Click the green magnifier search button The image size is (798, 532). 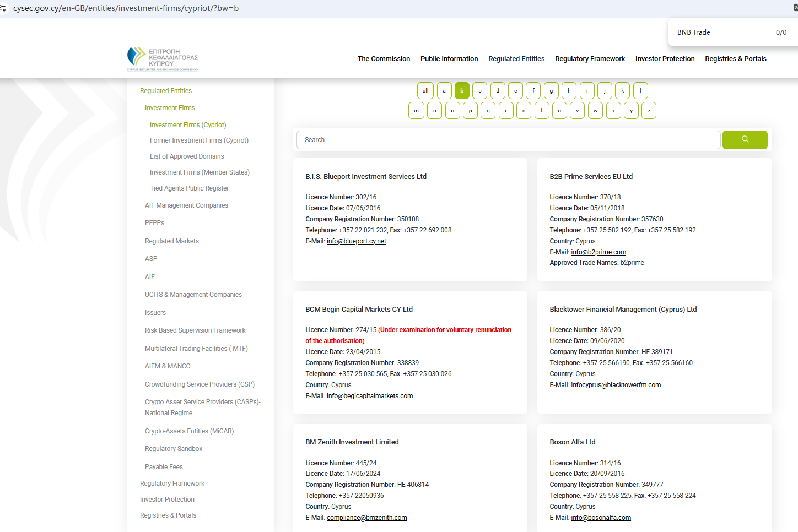tap(745, 140)
